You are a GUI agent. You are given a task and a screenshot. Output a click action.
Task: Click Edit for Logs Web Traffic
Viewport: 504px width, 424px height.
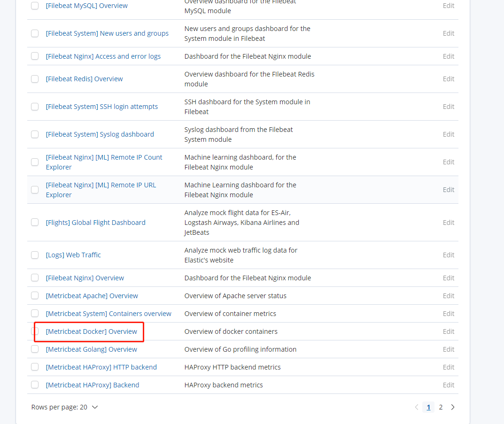[x=449, y=255]
